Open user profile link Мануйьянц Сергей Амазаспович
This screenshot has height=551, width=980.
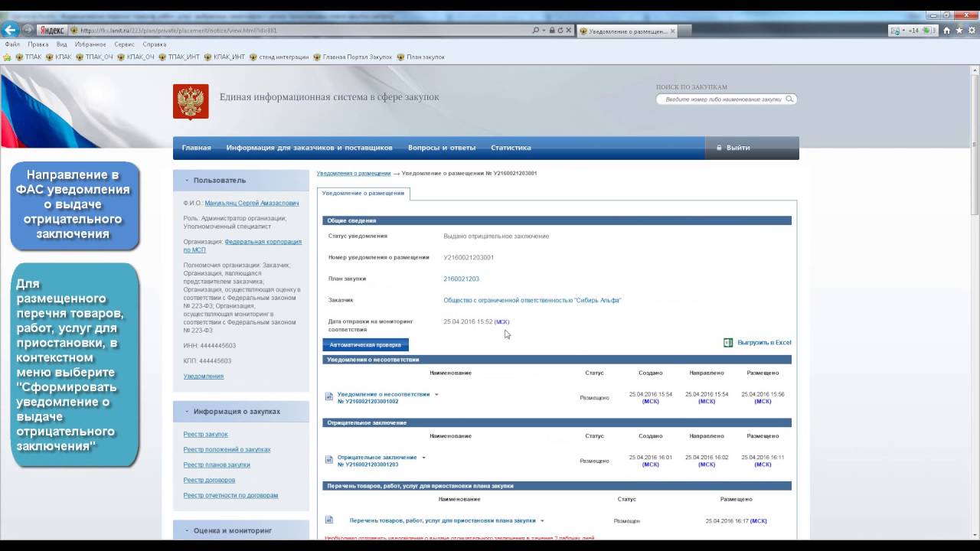point(252,204)
